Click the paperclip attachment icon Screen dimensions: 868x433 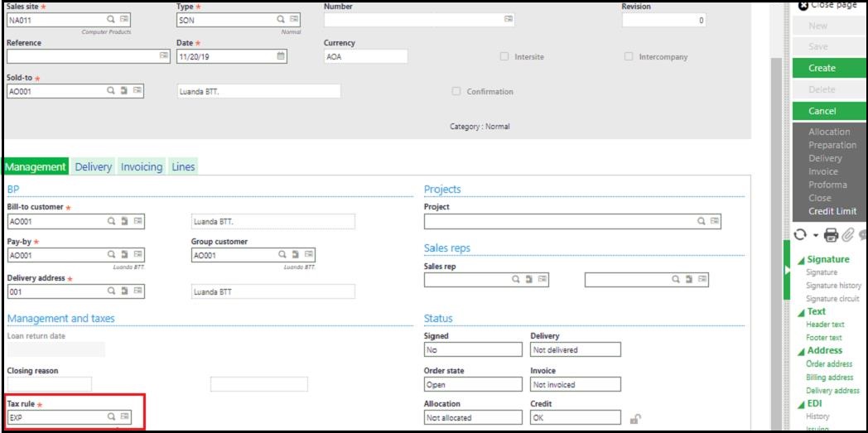(x=847, y=235)
